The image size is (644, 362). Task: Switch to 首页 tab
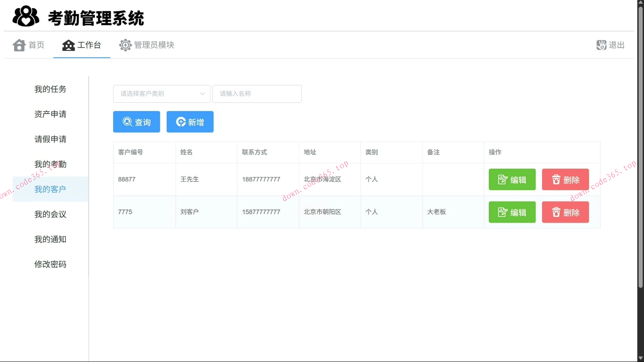coord(36,45)
